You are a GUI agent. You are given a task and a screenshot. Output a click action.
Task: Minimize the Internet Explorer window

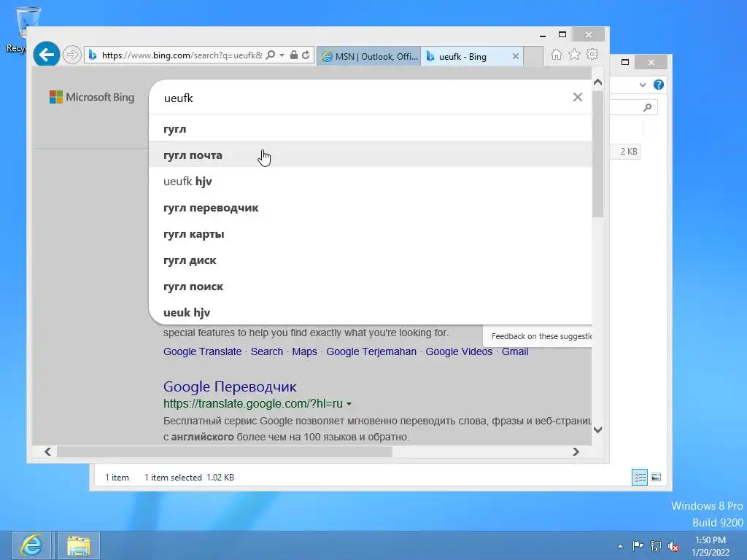click(x=542, y=35)
